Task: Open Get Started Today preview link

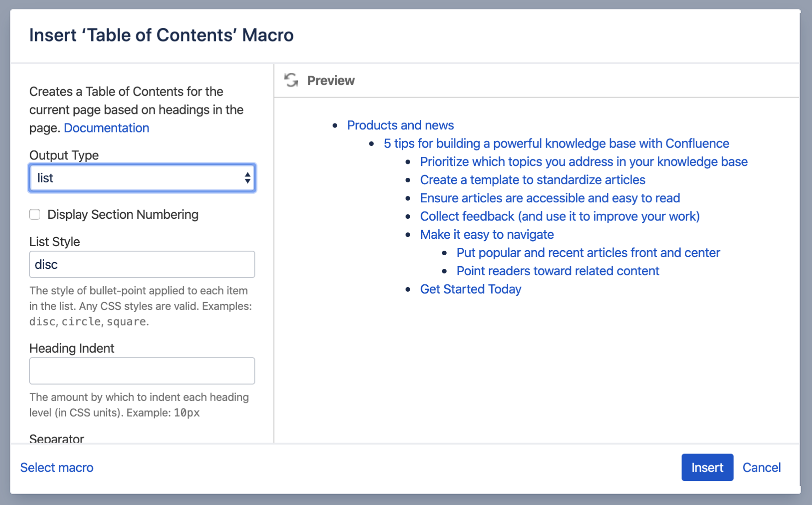Action: (470, 289)
